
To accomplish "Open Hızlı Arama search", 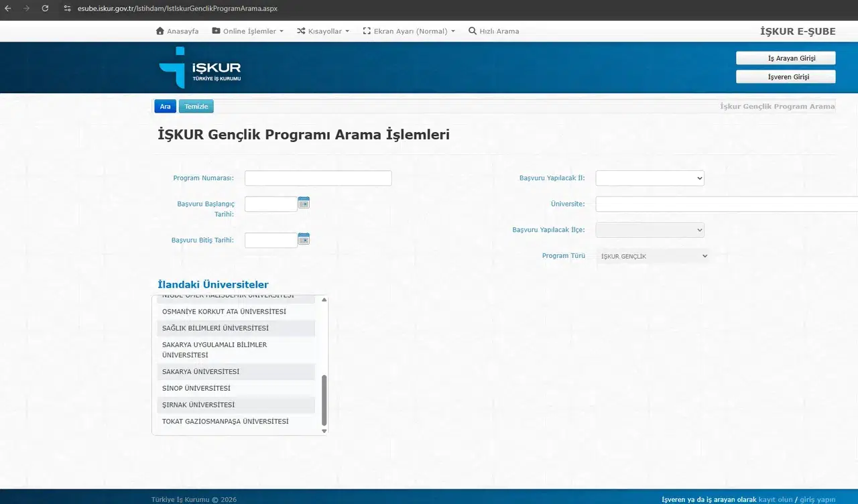I will [493, 31].
